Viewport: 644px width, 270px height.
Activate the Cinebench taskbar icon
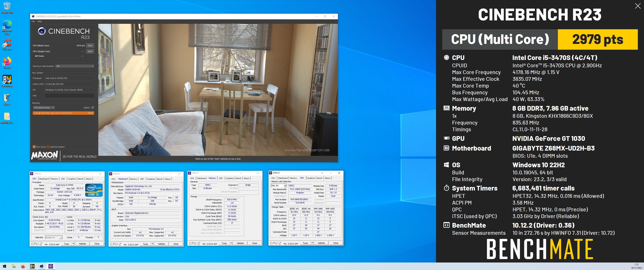click(42, 266)
